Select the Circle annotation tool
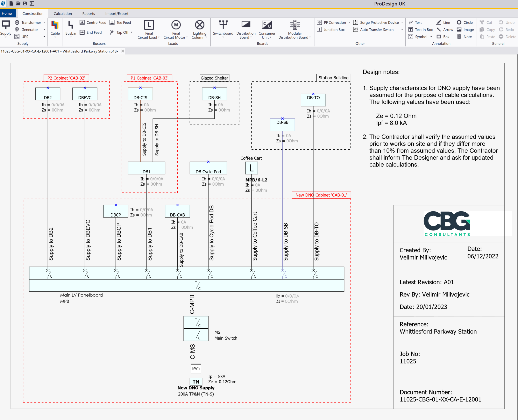The image size is (518, 420). point(464,22)
